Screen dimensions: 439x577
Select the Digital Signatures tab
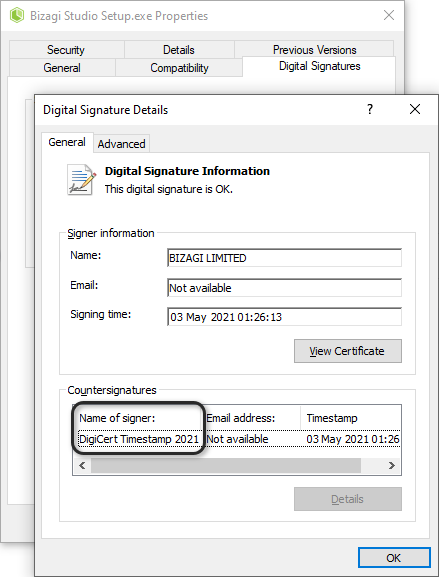click(x=319, y=66)
